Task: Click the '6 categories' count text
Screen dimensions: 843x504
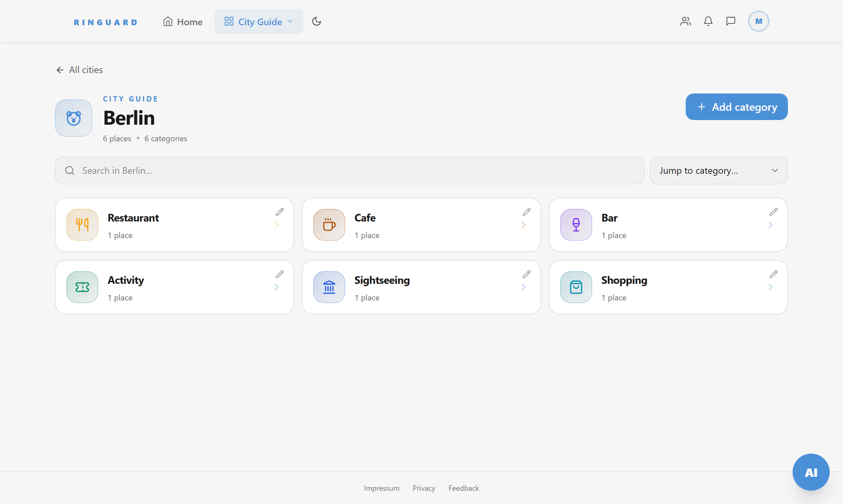Action: [166, 139]
